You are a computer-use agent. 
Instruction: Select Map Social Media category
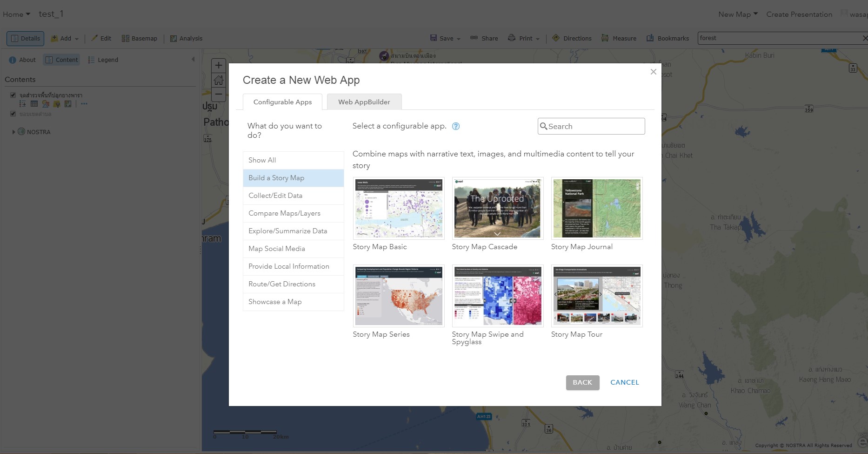293,249
